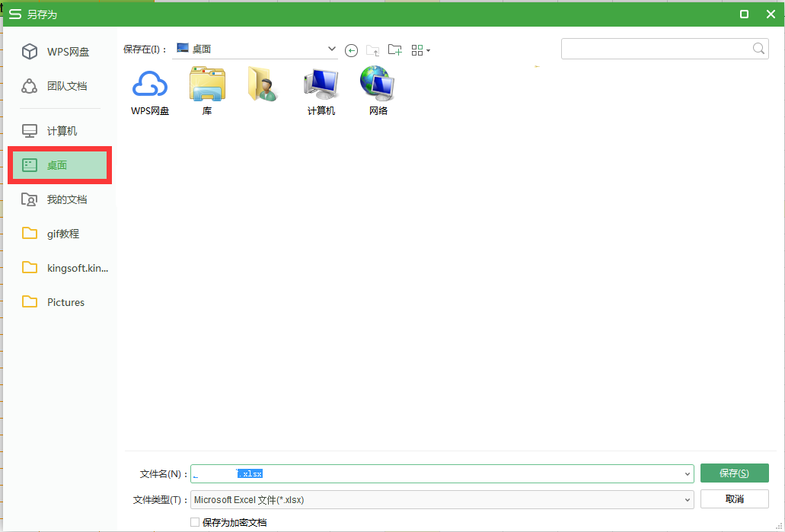Go up one folder level

[x=372, y=50]
